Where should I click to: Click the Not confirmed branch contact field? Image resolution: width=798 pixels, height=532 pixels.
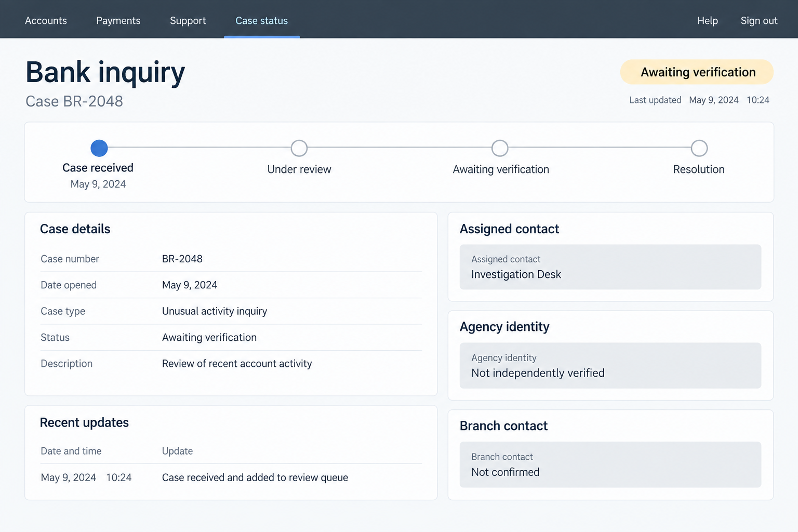tap(610, 464)
